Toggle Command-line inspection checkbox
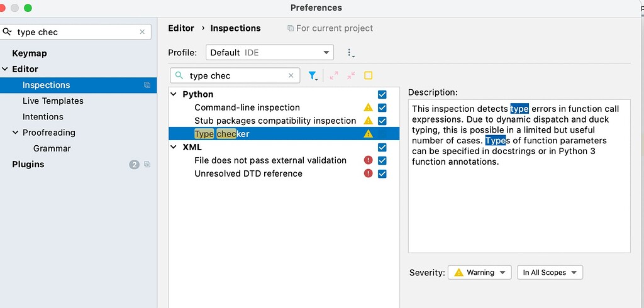 [382, 107]
